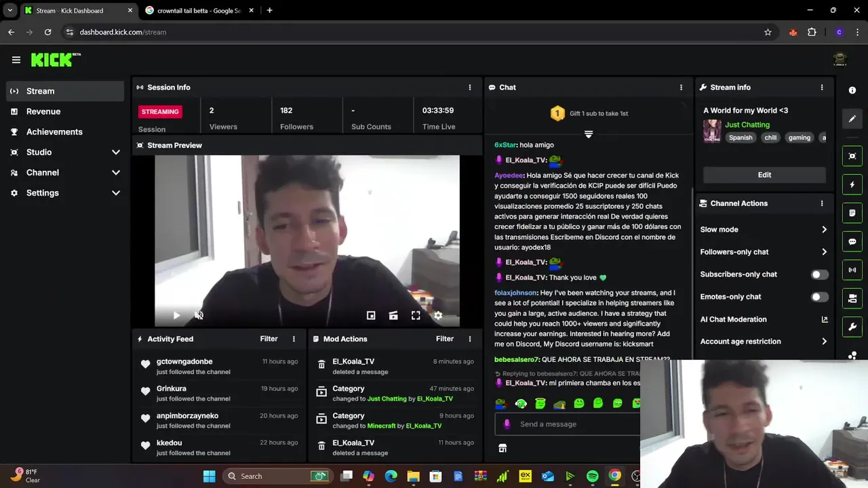Select the headset frog emote
This screenshot has width=868, height=488.
(x=521, y=403)
